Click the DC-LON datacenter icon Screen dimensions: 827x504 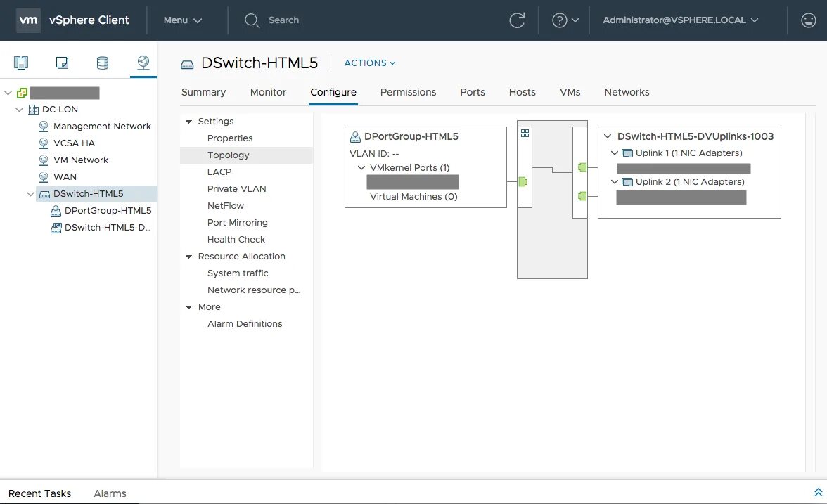(x=34, y=110)
